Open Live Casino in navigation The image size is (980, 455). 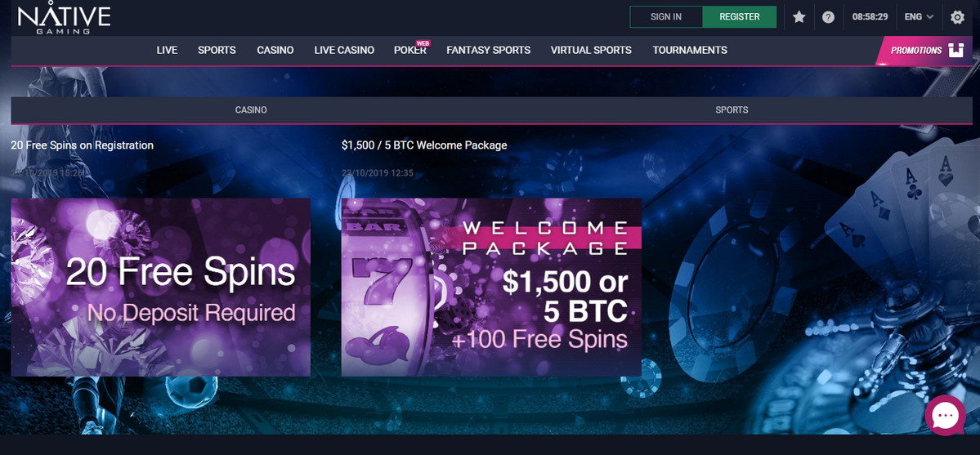click(344, 50)
